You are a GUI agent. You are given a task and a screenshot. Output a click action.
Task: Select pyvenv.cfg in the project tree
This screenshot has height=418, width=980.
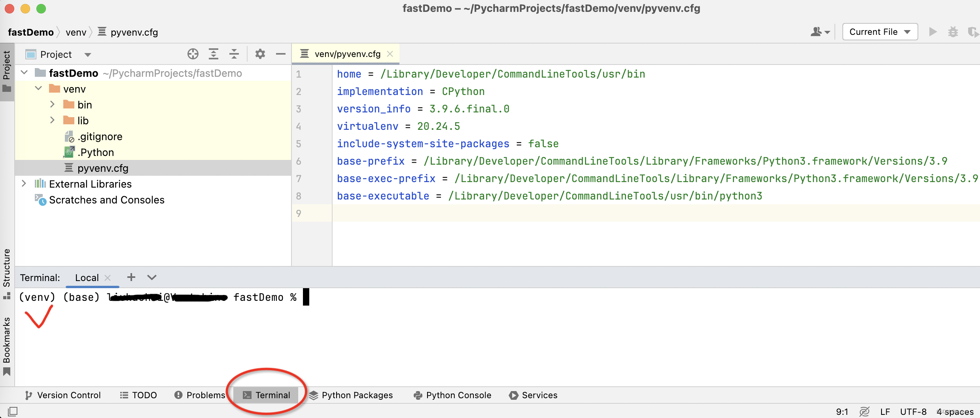[x=103, y=168]
